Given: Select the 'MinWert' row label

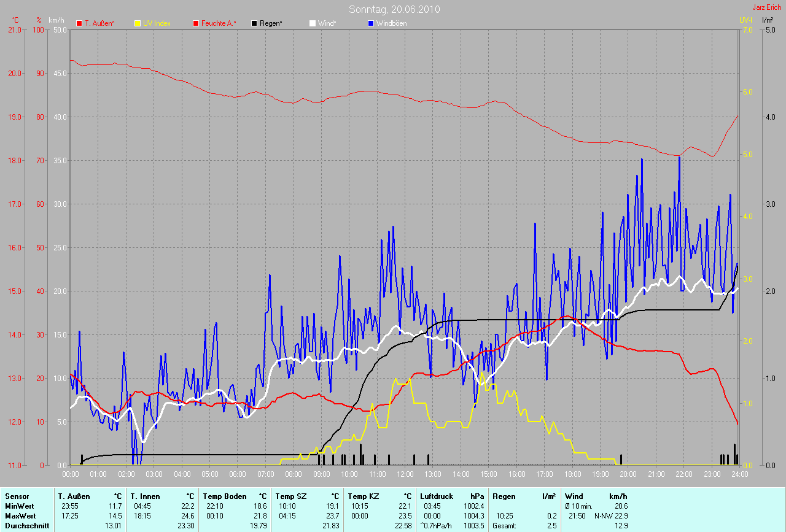Looking at the screenshot, I should click(19, 506).
